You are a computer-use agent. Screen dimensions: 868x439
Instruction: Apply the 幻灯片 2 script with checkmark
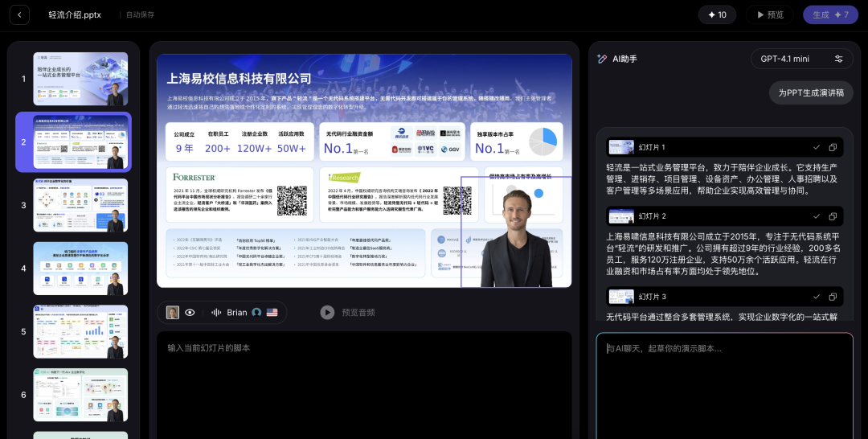click(x=817, y=216)
